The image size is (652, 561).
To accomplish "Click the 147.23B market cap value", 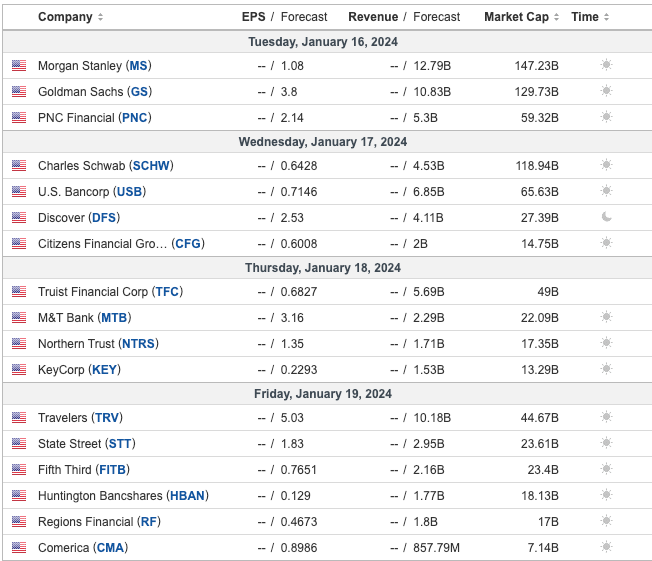I will pos(536,66).
